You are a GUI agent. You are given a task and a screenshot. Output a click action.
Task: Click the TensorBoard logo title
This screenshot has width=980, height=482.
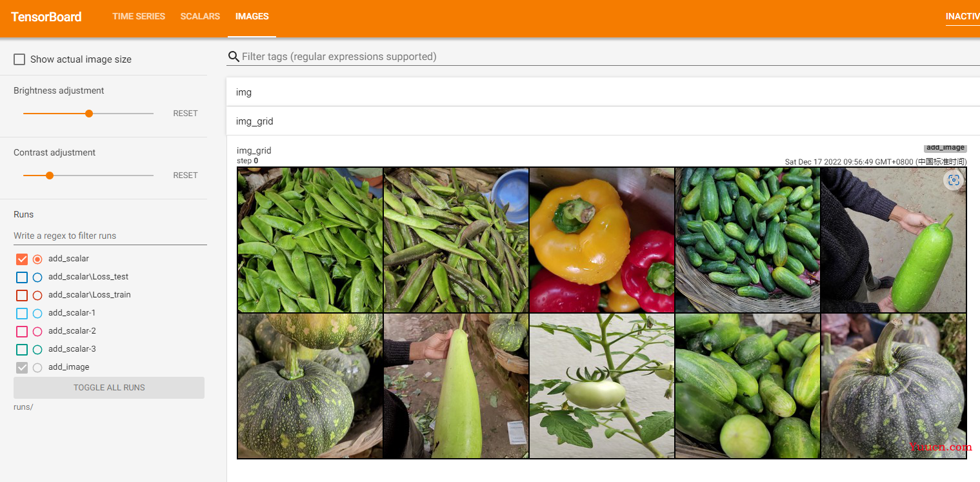[46, 17]
